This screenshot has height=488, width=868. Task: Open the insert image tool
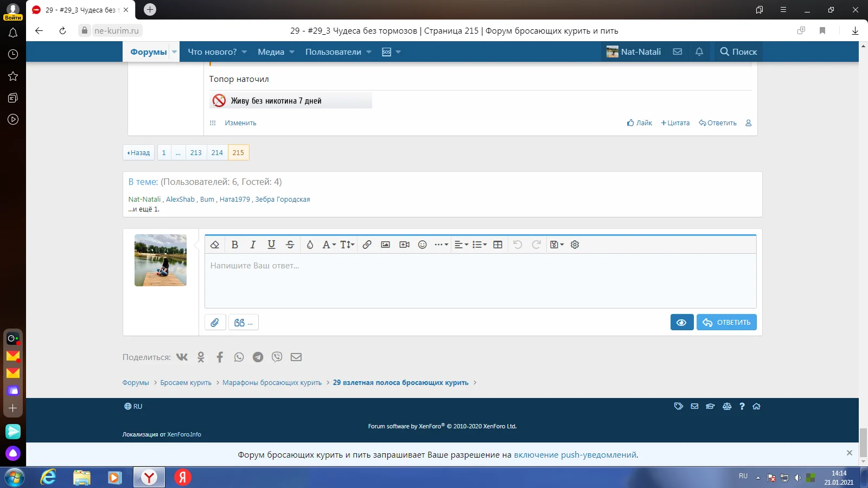tap(386, 245)
